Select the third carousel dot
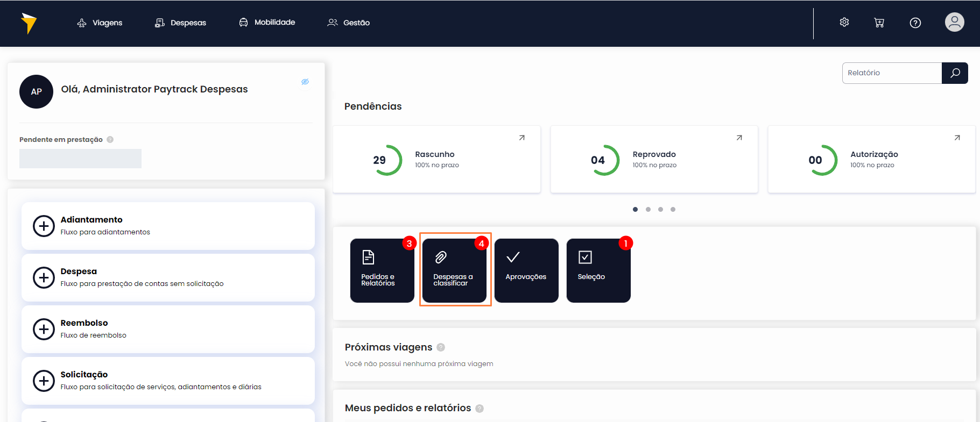Viewport: 980px width, 422px height. pyautogui.click(x=660, y=209)
